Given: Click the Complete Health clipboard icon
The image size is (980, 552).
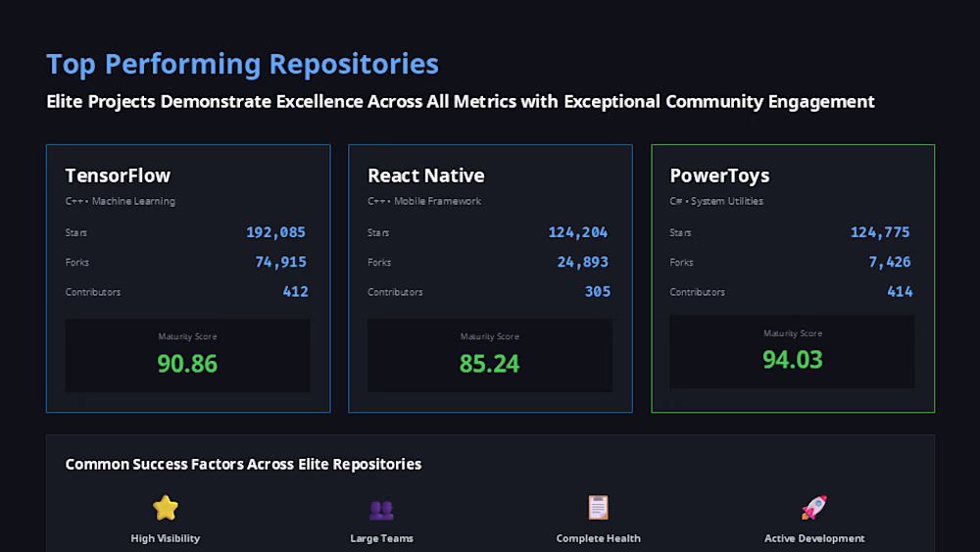Looking at the screenshot, I should pyautogui.click(x=598, y=508).
